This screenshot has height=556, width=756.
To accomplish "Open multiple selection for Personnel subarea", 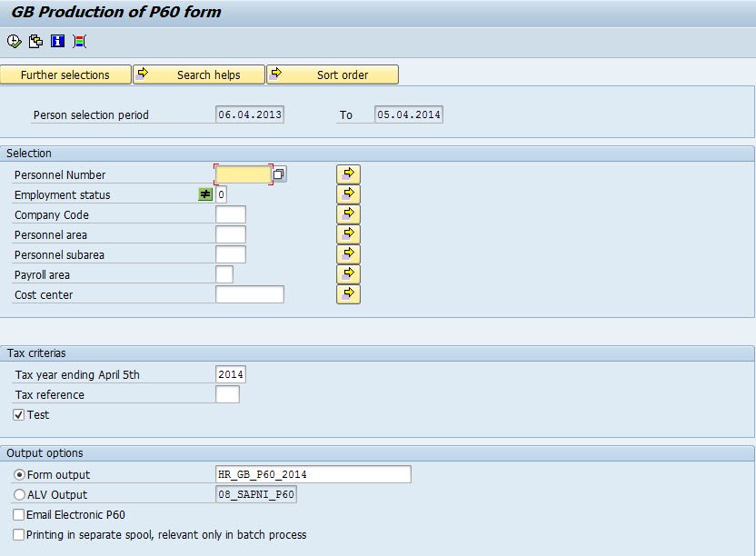I will pyautogui.click(x=348, y=253).
